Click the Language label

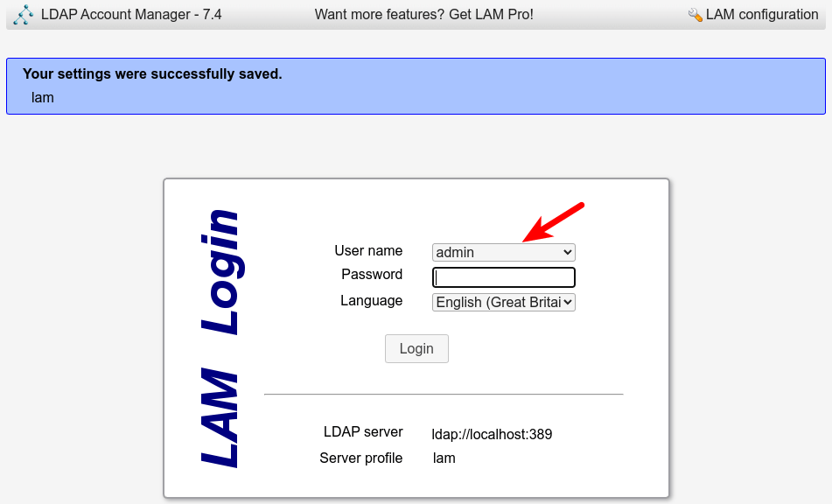tap(371, 301)
